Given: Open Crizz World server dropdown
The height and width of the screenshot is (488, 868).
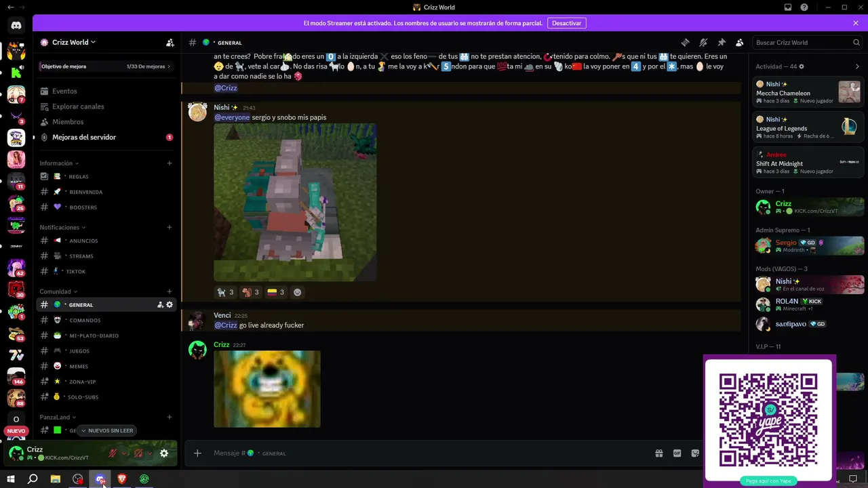Looking at the screenshot, I should point(68,42).
